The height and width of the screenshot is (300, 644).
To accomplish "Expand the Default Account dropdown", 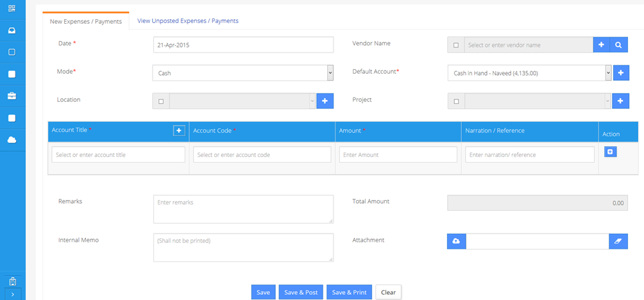I will (x=529, y=73).
